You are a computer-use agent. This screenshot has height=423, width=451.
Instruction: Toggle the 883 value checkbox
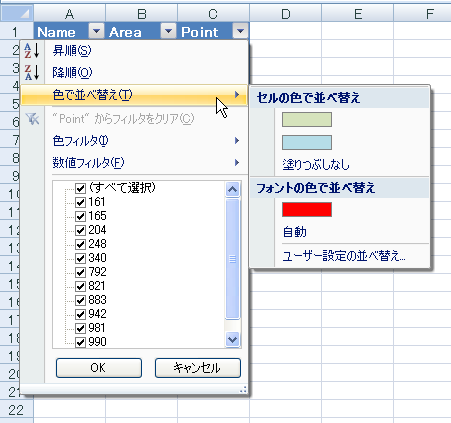[80, 300]
